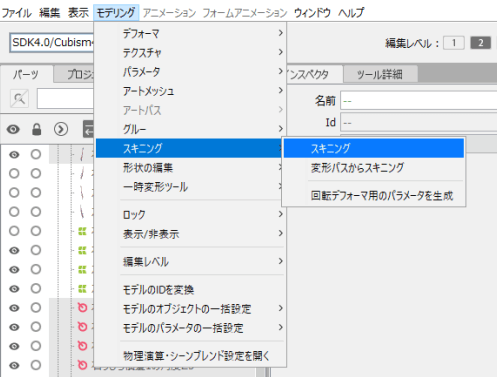Viewport: 497px width, 377px height.
Task: Open the ファイル menu
Action: coord(17,13)
